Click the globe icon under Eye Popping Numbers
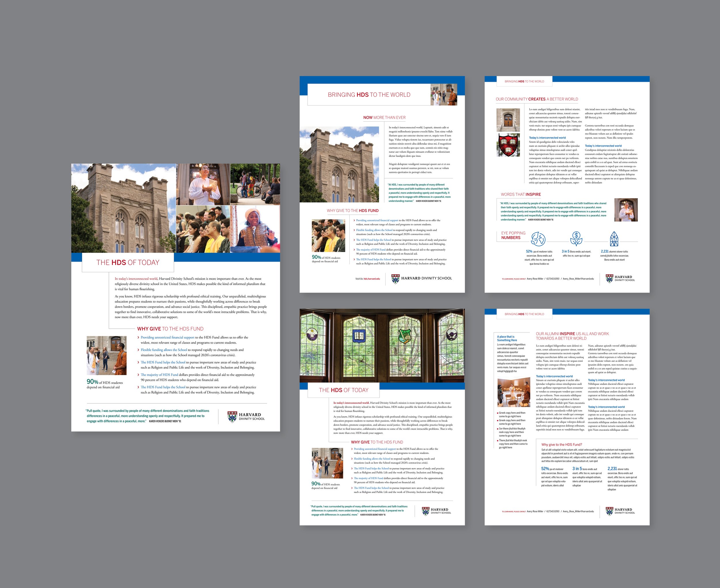The width and height of the screenshot is (720, 588). [x=538, y=239]
